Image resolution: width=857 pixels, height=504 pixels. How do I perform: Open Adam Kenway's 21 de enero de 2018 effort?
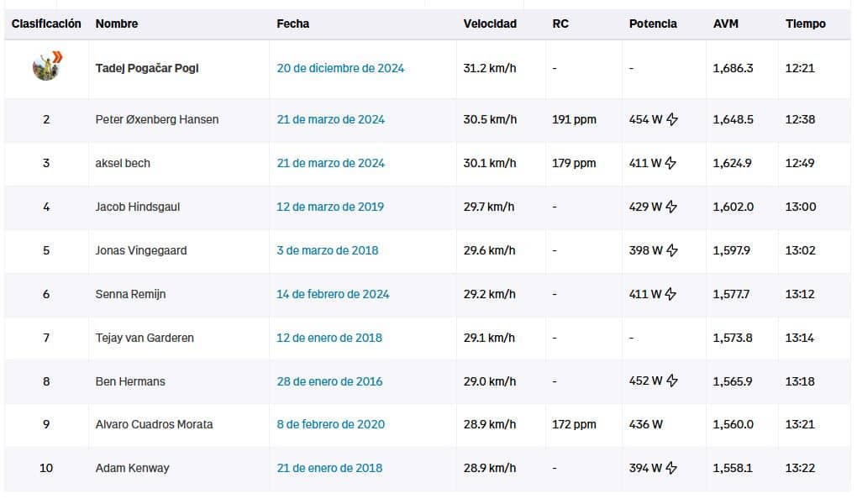coord(329,468)
